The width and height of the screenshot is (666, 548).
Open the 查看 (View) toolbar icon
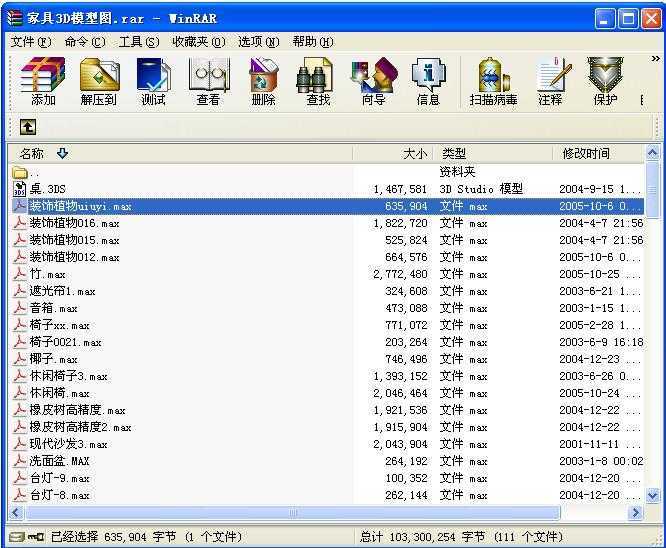208,81
